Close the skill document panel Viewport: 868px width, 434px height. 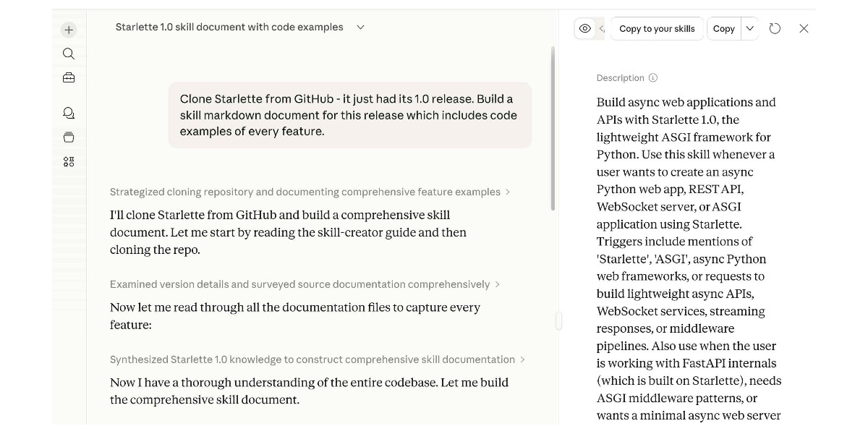click(804, 28)
